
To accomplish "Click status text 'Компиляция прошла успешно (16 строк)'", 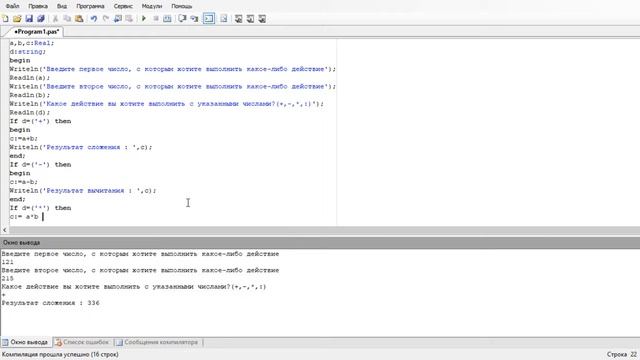I will [x=60, y=354].
